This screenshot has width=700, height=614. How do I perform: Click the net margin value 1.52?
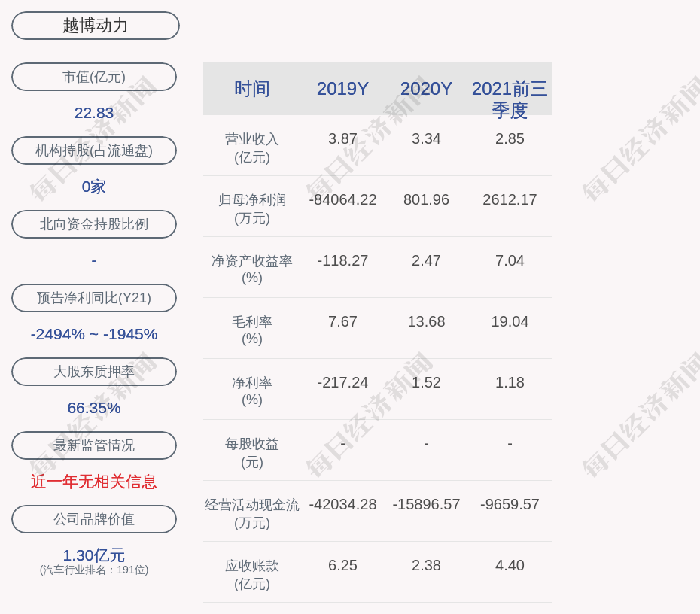(426, 382)
